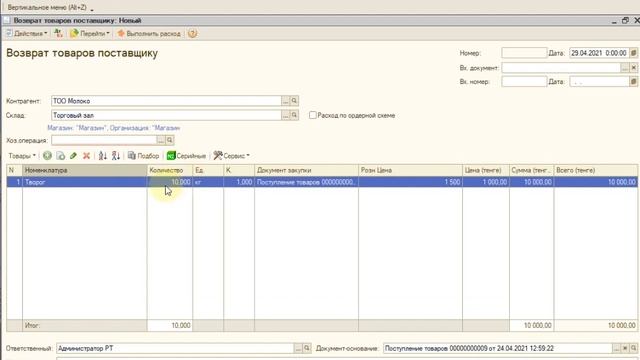This screenshot has width=640, height=360.
Task: Open selection list for Ответственный
Action: click(x=298, y=348)
